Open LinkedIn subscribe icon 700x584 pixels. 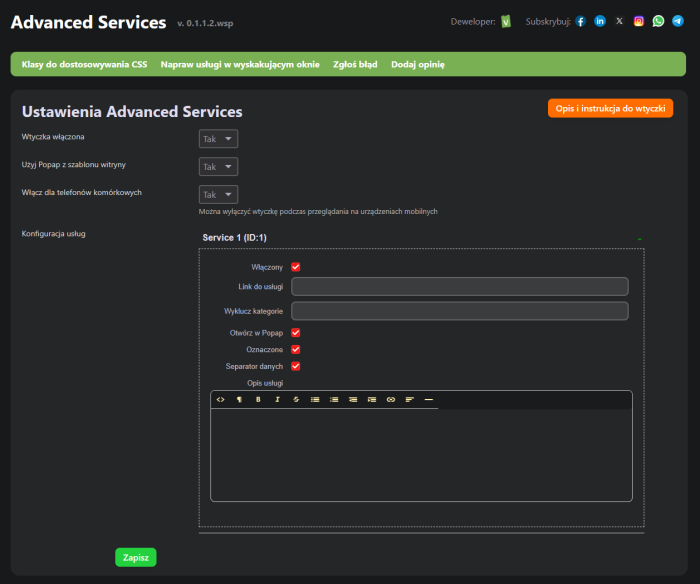(600, 21)
